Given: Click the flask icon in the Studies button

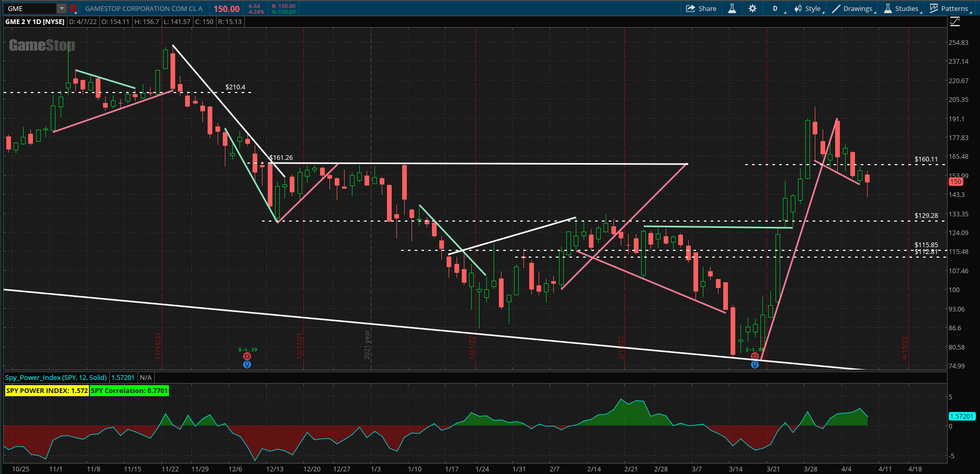Looking at the screenshot, I should point(888,8).
